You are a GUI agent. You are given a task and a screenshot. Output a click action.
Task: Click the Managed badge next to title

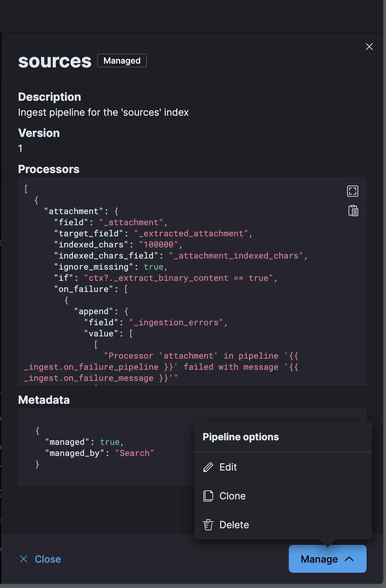pos(122,60)
